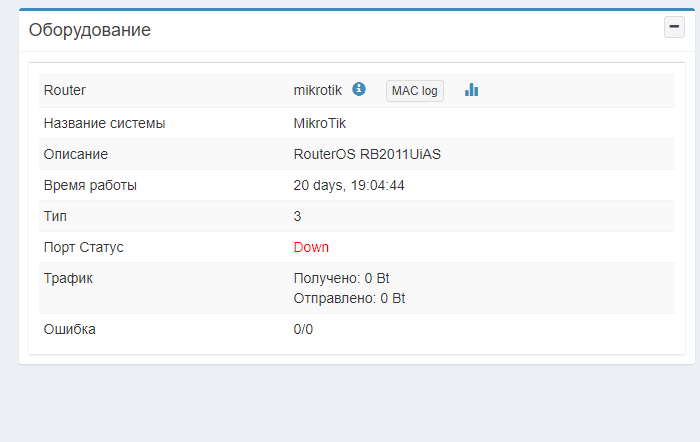This screenshot has height=442, width=700.
Task: Collapse the Оборудование panel with minus button
Action: [674, 28]
